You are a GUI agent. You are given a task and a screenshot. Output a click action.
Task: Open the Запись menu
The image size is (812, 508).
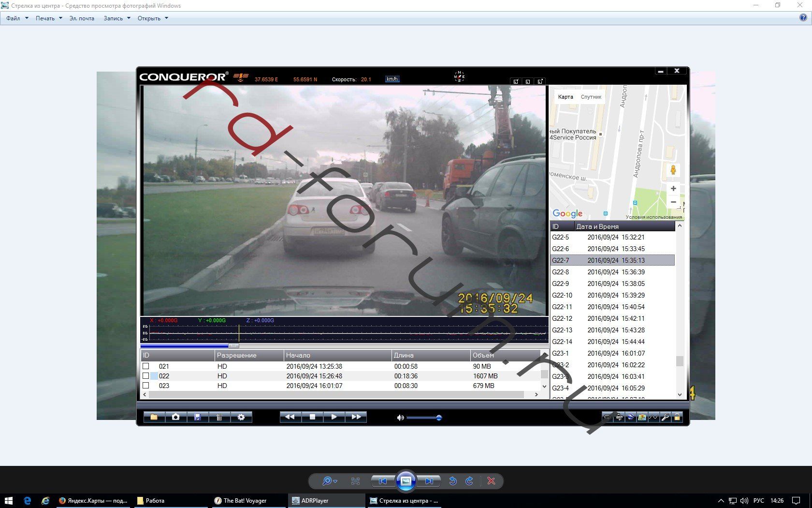point(116,18)
